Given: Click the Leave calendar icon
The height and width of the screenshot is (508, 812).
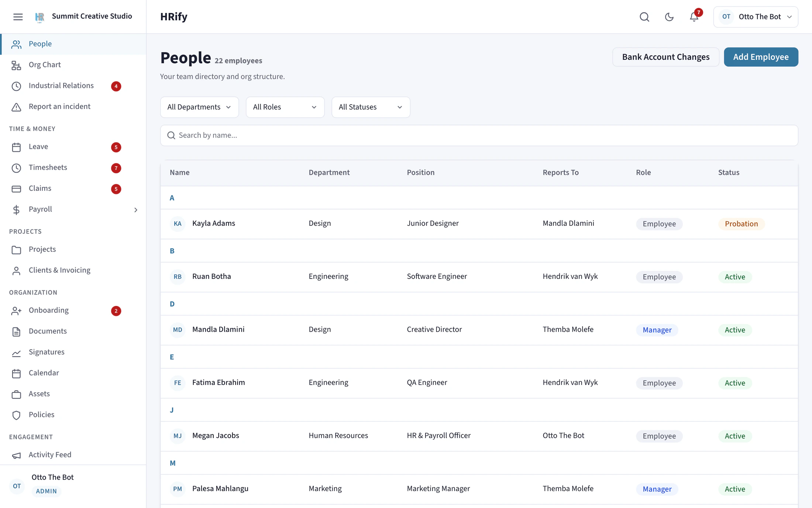Looking at the screenshot, I should click(x=16, y=147).
